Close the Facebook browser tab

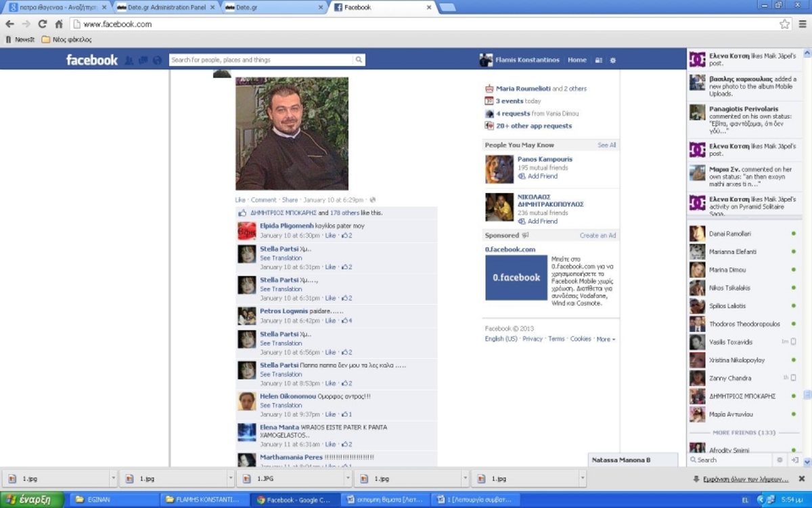point(429,7)
